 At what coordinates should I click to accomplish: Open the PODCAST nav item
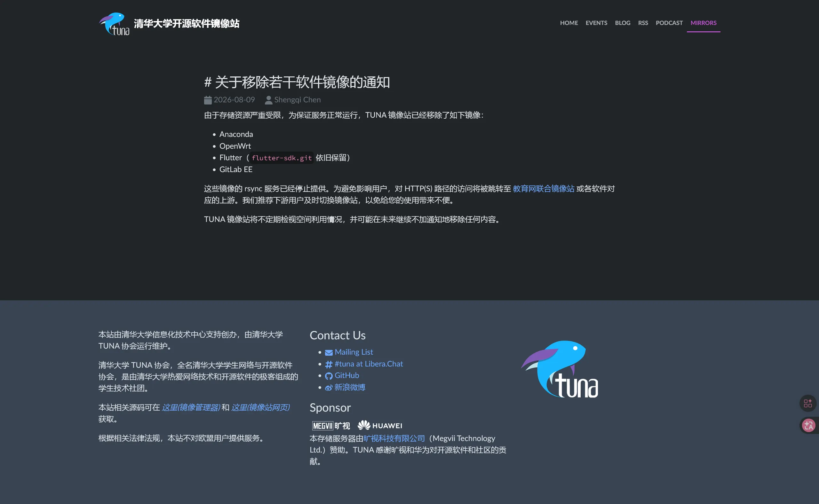click(x=669, y=23)
